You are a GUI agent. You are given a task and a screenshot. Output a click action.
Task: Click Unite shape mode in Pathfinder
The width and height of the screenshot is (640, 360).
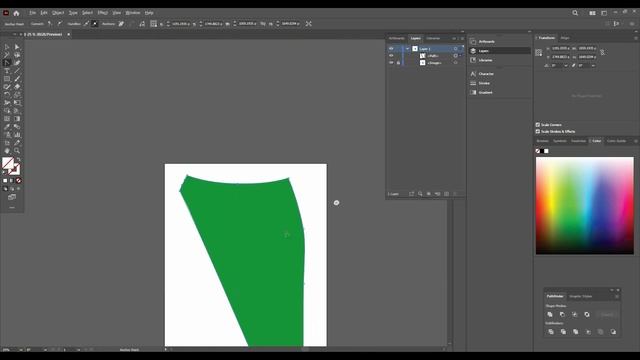550,315
